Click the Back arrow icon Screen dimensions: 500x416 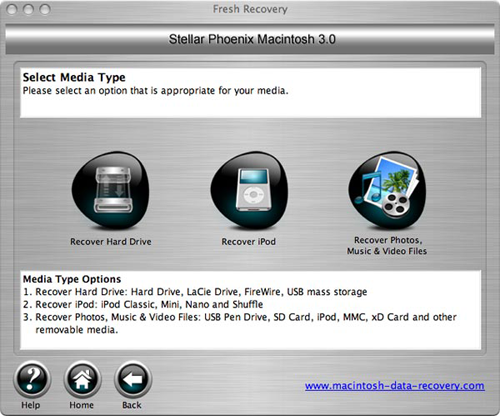click(x=133, y=380)
